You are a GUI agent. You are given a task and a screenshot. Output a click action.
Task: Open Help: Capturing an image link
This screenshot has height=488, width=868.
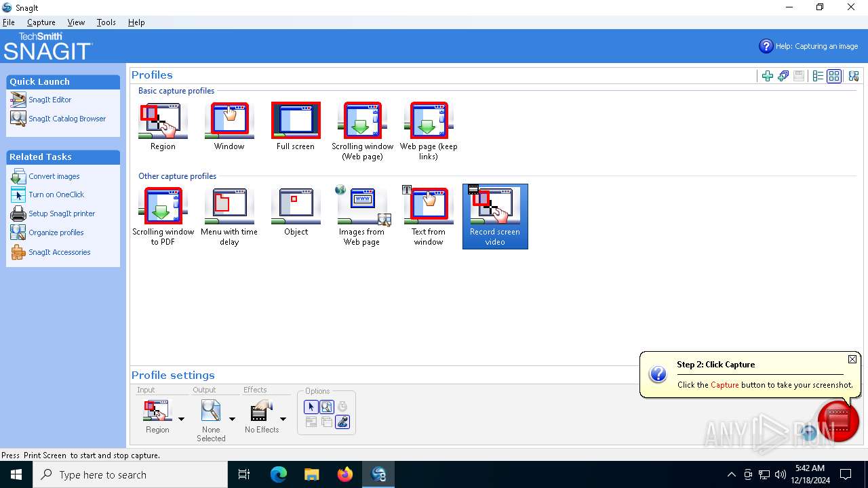[816, 46]
